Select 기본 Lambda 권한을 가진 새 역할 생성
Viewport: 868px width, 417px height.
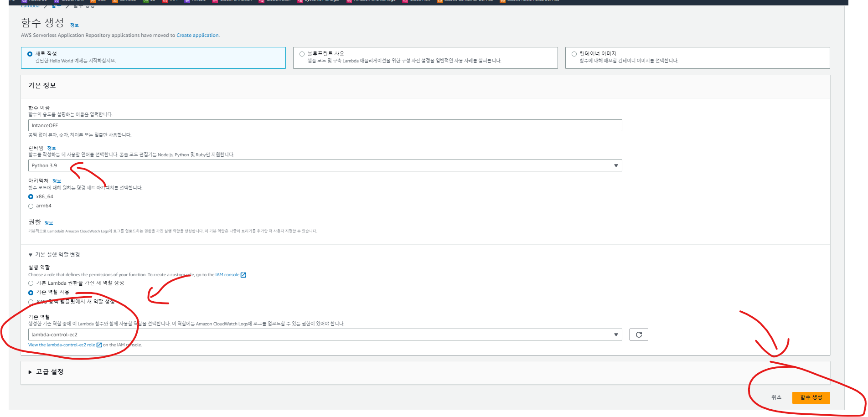click(31, 283)
